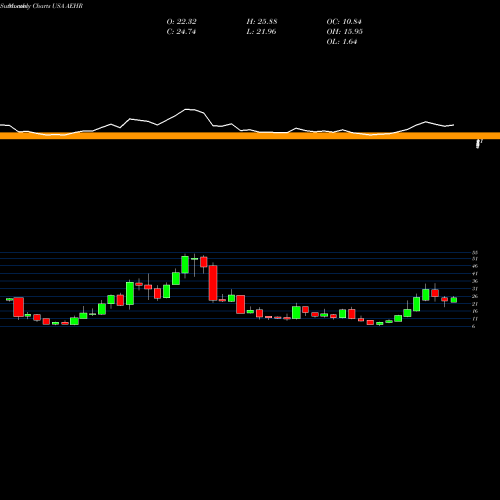Click the 46 price axis label
Viewport: 500px width, 500px height.
click(x=475, y=266)
